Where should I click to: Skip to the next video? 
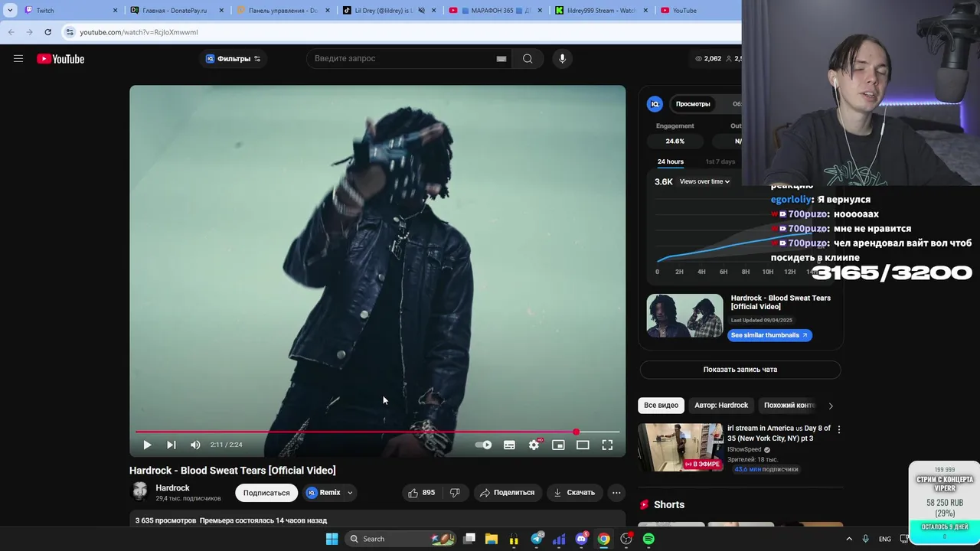171,445
